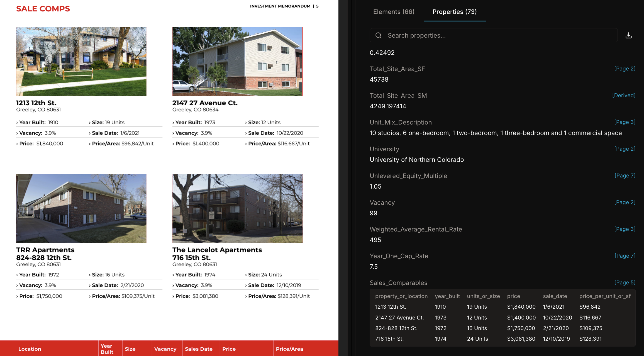Image resolution: width=644 pixels, height=356 pixels.
Task: Select the 716 15th St. table row
Action: (502, 339)
